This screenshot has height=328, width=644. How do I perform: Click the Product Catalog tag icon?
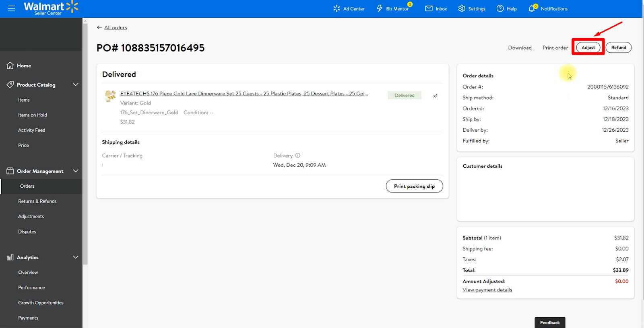10,85
